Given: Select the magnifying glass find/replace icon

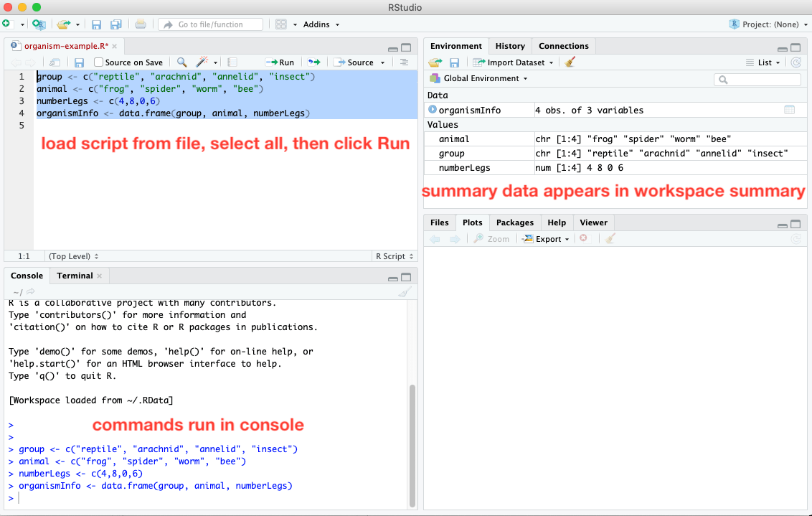Looking at the screenshot, I should pyautogui.click(x=181, y=62).
